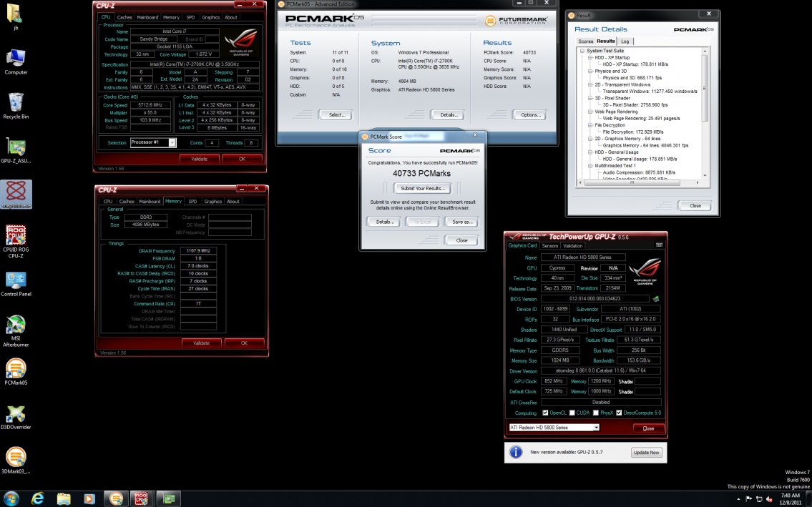Open the Processor #1 selection dropdown
This screenshot has width=812, height=507.
[152, 142]
